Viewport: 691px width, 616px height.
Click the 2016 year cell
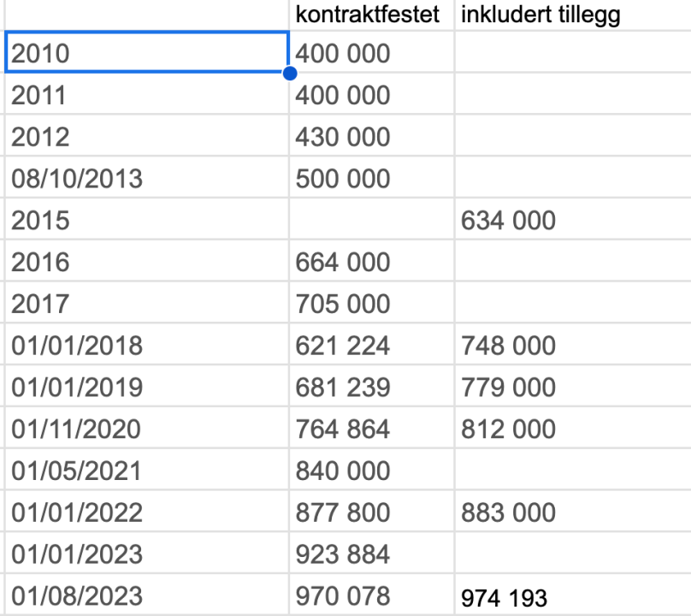pyautogui.click(x=145, y=262)
